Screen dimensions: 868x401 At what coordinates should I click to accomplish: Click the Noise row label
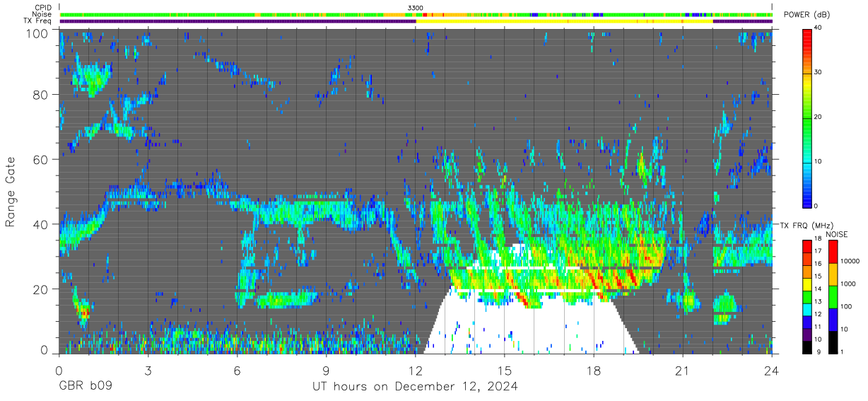coord(42,14)
